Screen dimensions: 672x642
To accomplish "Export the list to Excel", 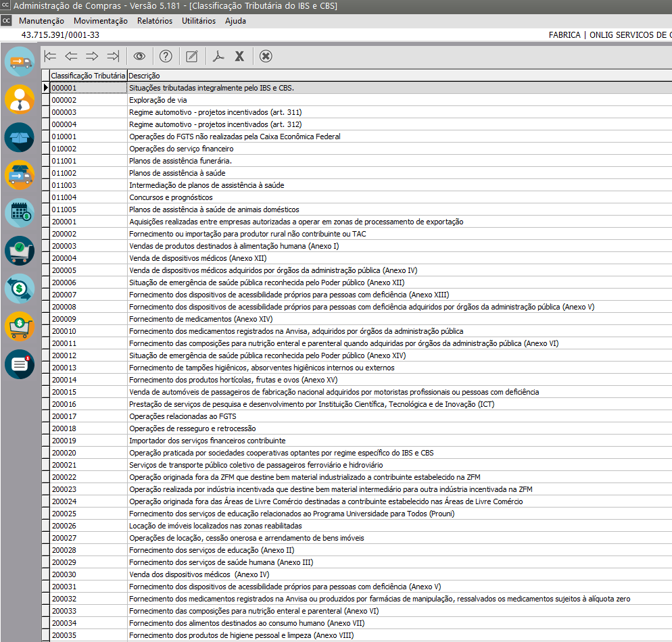I will click(x=239, y=56).
